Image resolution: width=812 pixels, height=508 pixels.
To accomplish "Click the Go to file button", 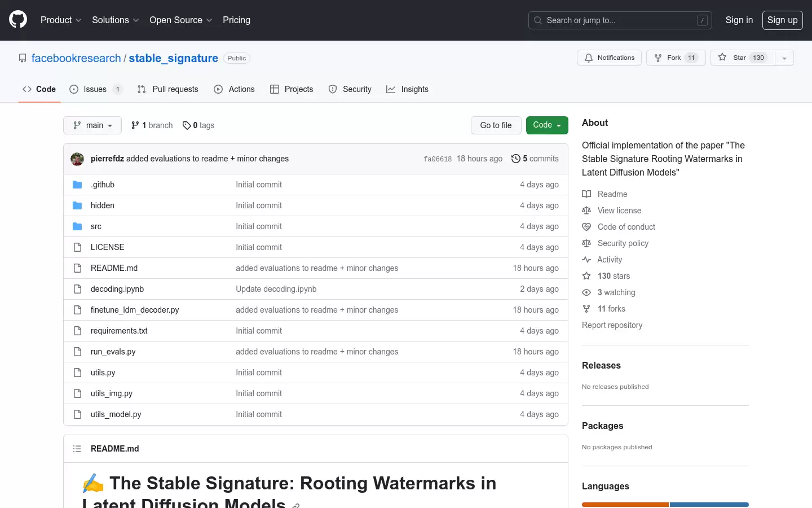I will (496, 125).
